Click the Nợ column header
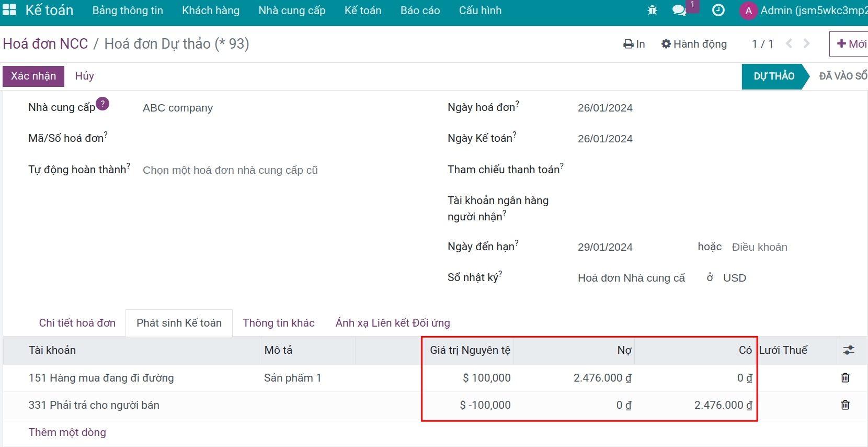 pos(574,350)
